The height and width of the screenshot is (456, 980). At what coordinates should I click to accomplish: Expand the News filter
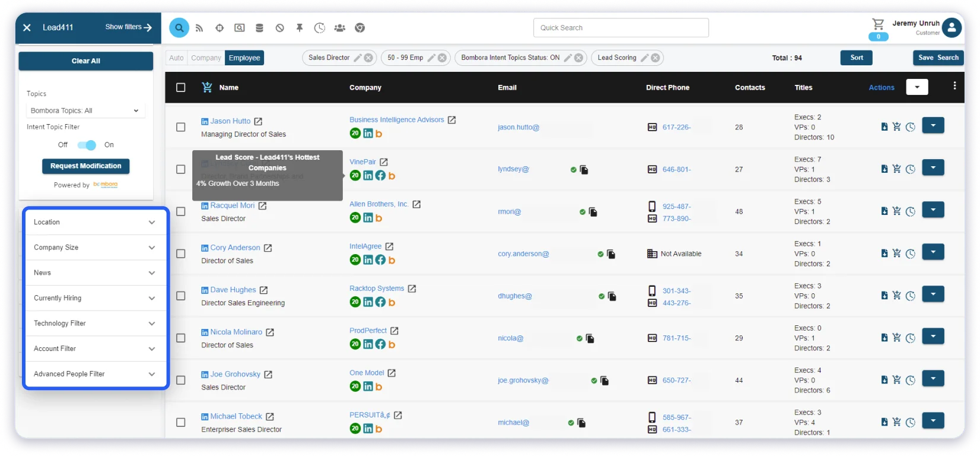pyautogui.click(x=96, y=273)
